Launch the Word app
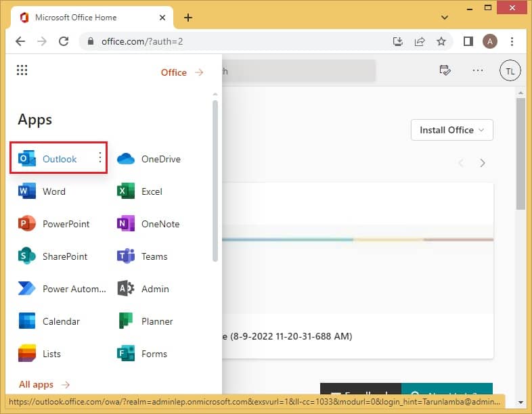 click(42, 191)
